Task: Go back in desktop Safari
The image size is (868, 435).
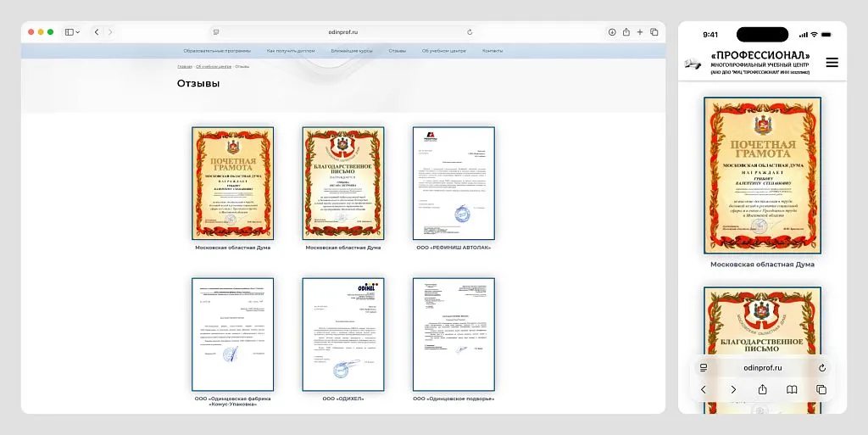Action: pos(97,32)
